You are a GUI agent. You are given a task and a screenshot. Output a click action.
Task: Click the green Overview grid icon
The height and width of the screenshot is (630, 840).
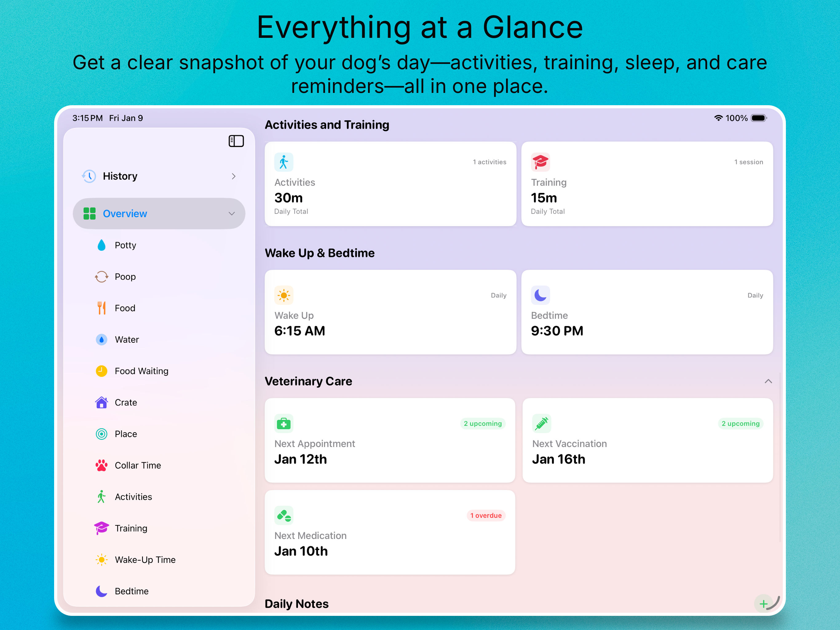tap(89, 213)
